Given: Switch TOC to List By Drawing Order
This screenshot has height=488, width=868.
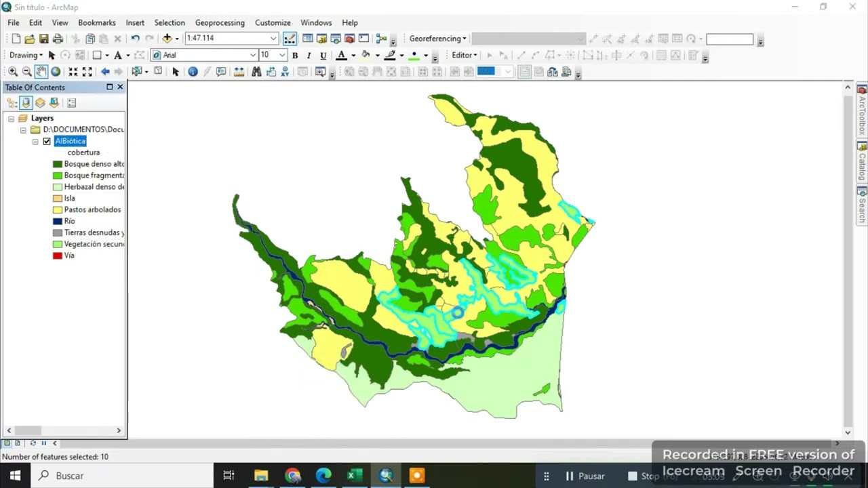Looking at the screenshot, I should [x=12, y=103].
